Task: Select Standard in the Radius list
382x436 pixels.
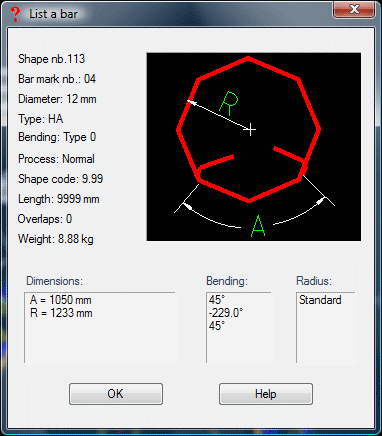Action: tap(320, 300)
